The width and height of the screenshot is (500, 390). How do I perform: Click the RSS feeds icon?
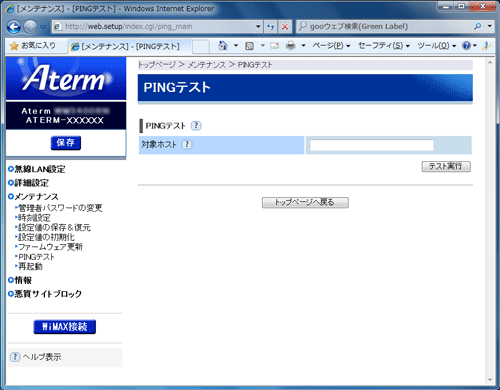point(249,46)
